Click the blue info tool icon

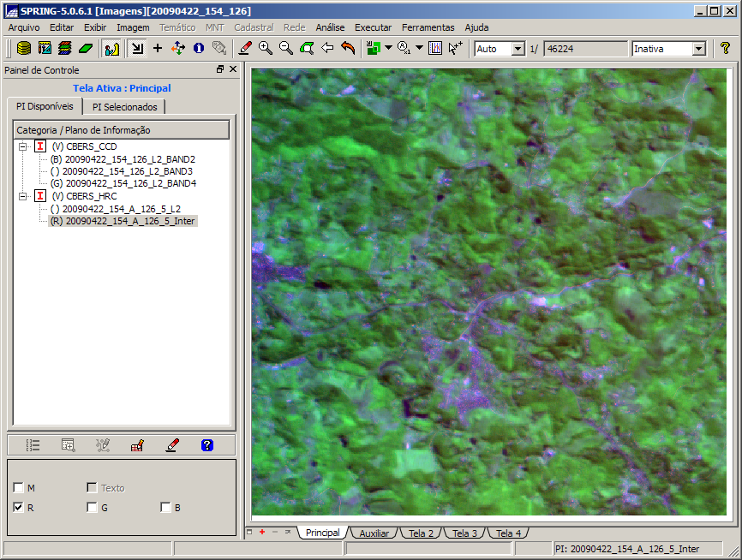pos(199,49)
